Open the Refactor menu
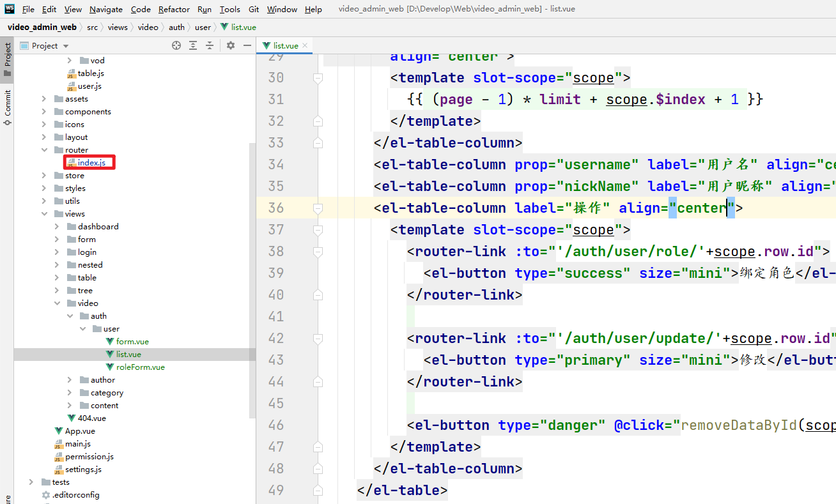The height and width of the screenshot is (504, 836). coord(174,9)
